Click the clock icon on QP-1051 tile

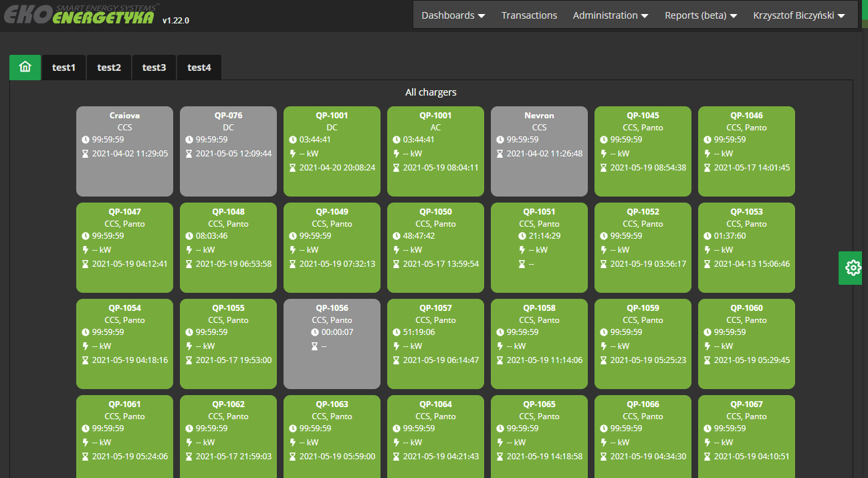[x=522, y=236]
